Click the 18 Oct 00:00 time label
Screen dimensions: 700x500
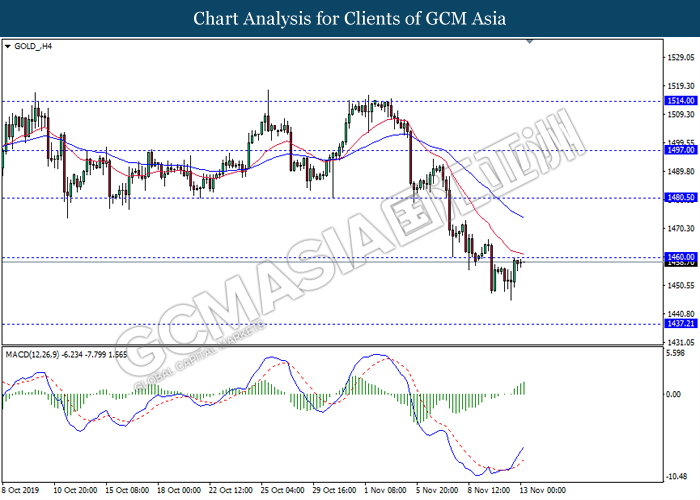[x=179, y=490]
